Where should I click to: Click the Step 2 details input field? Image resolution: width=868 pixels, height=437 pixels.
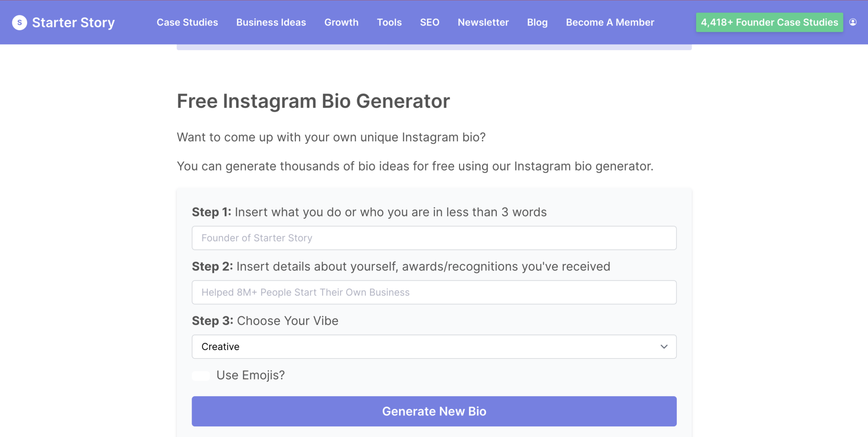tap(434, 292)
